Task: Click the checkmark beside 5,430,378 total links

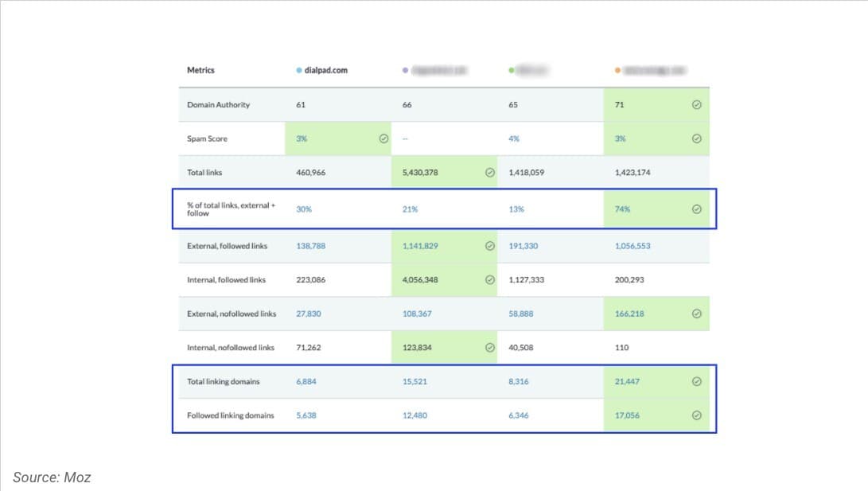Action: click(x=489, y=172)
